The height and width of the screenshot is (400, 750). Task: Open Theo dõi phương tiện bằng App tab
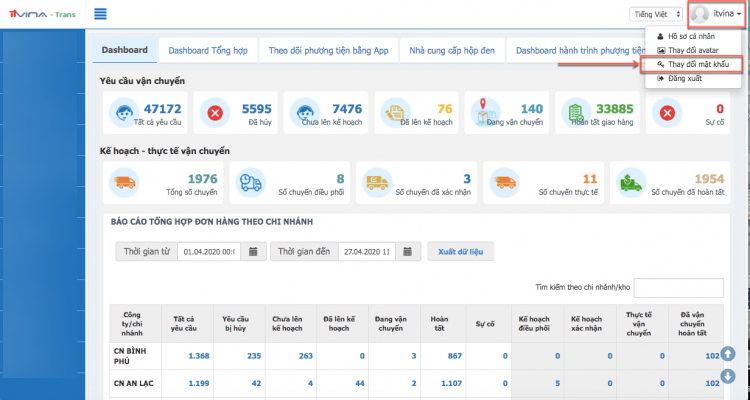point(328,50)
